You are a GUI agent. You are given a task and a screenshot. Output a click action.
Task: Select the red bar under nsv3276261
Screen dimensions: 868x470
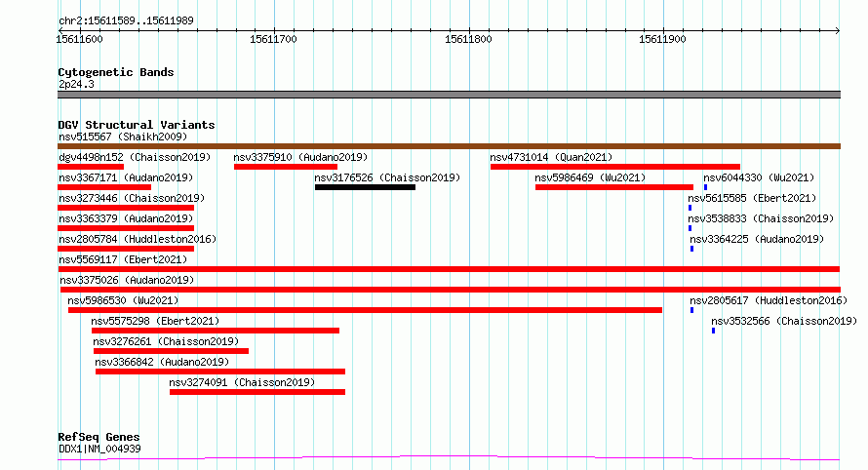(171, 351)
